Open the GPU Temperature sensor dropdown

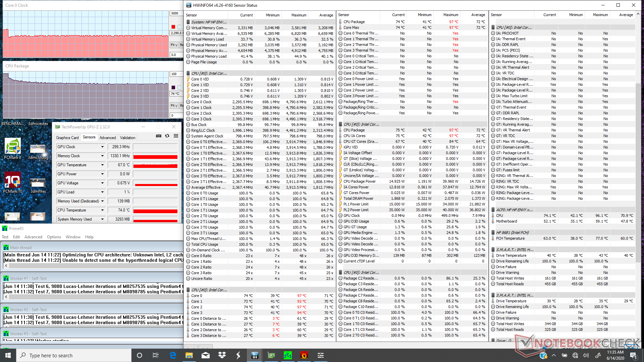click(x=102, y=165)
